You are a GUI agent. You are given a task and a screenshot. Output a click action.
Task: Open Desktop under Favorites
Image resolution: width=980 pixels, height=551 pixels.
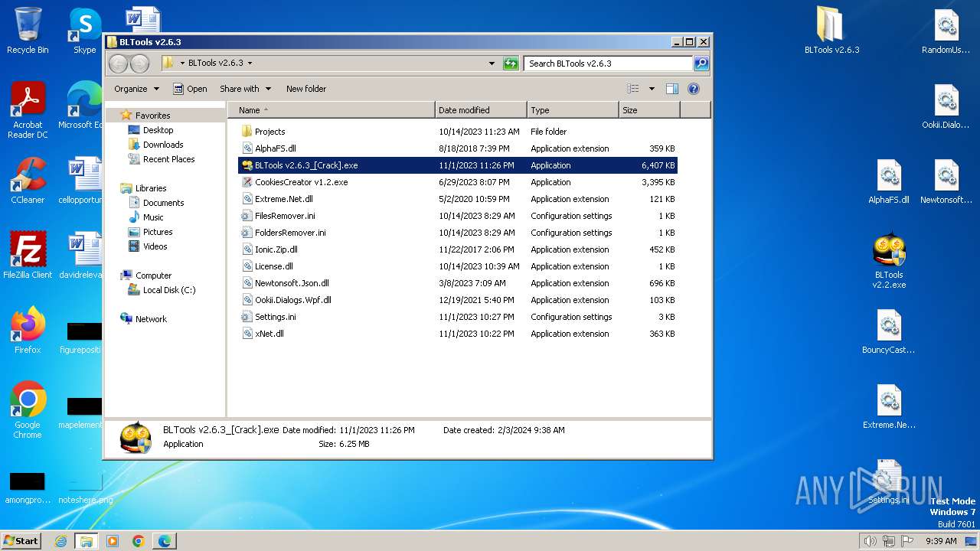click(158, 130)
